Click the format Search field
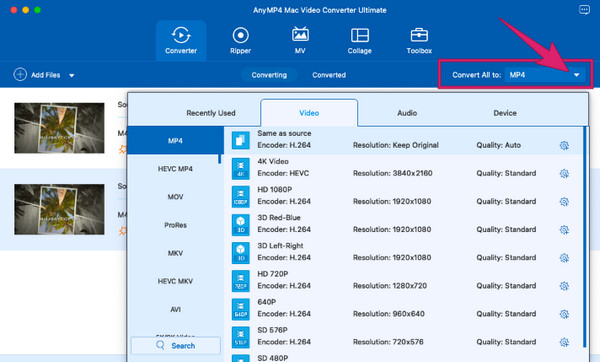 tap(176, 346)
